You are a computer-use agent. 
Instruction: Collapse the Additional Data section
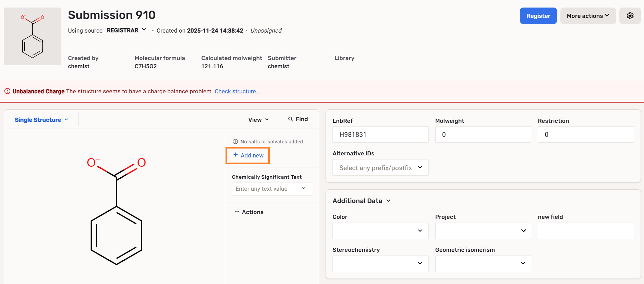pos(388,201)
